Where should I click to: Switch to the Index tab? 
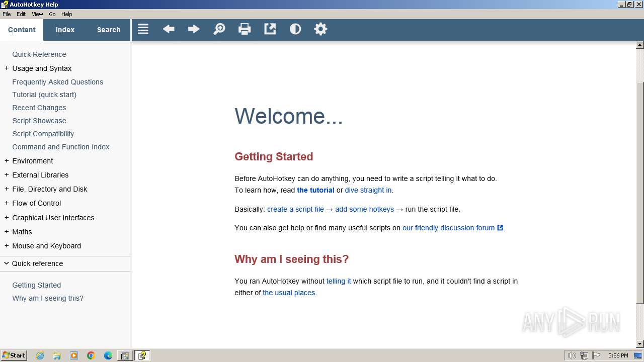65,30
